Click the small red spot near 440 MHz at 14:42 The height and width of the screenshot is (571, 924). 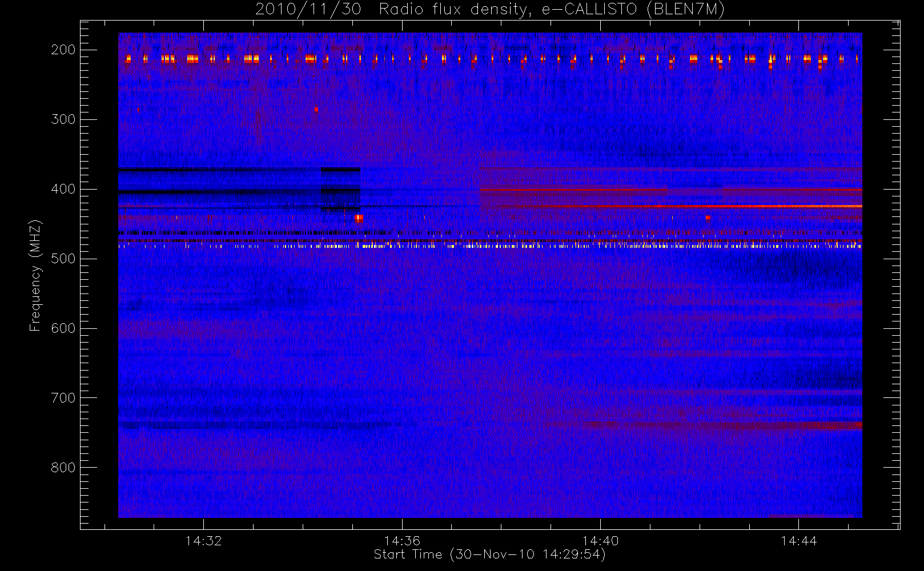click(x=708, y=218)
